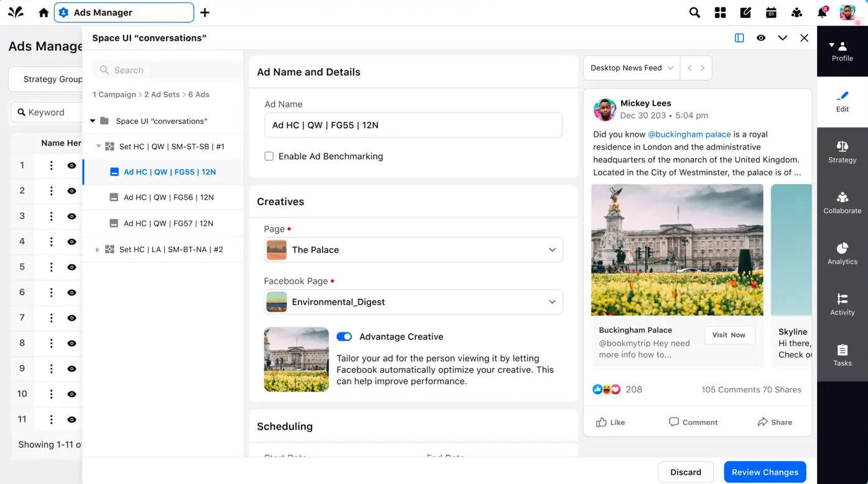Toggle visibility eye for row 1

tap(72, 166)
